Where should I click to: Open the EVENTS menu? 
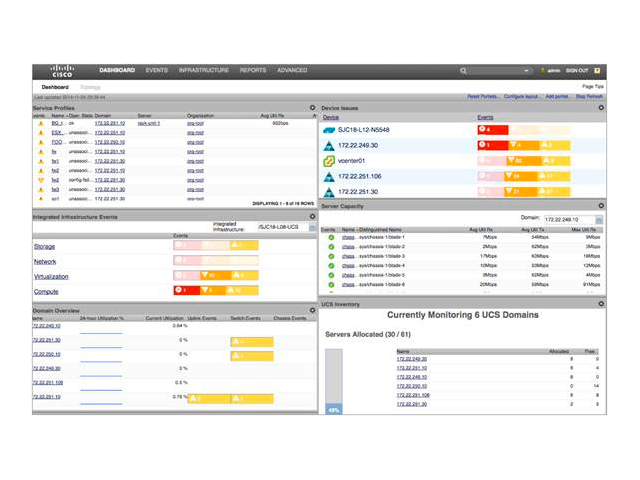coord(157,70)
